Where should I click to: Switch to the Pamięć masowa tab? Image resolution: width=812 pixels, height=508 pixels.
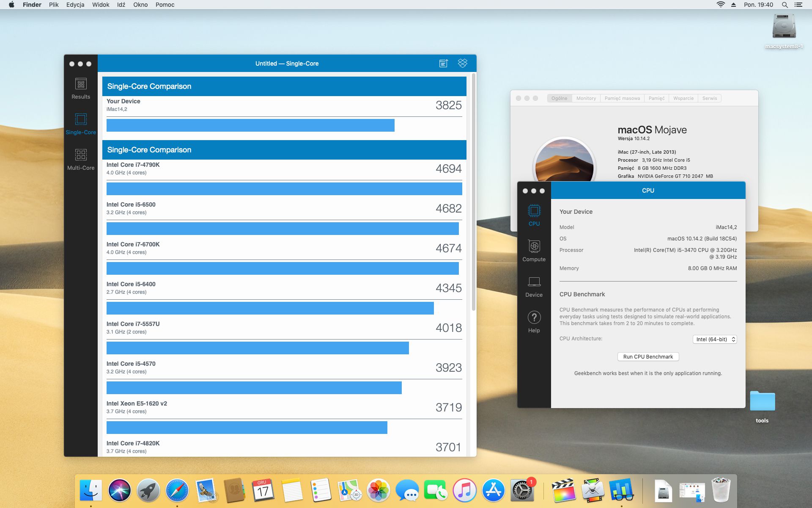tap(622, 98)
